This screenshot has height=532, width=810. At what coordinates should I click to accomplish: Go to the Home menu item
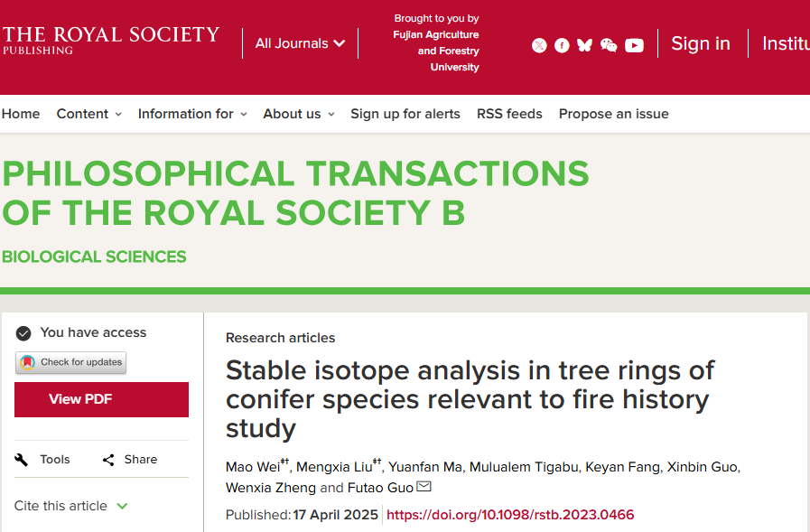click(x=21, y=114)
